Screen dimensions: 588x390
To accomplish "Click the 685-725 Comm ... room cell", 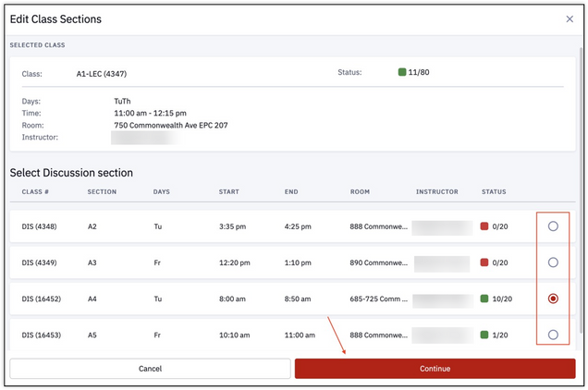I will point(378,299).
